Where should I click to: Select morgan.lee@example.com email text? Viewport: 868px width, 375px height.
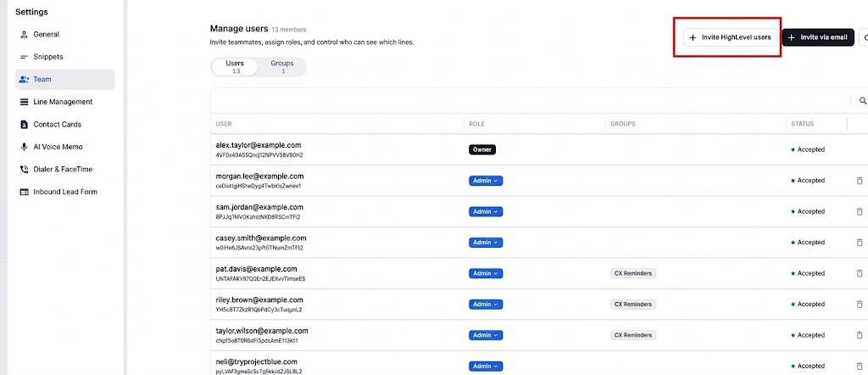pyautogui.click(x=259, y=176)
